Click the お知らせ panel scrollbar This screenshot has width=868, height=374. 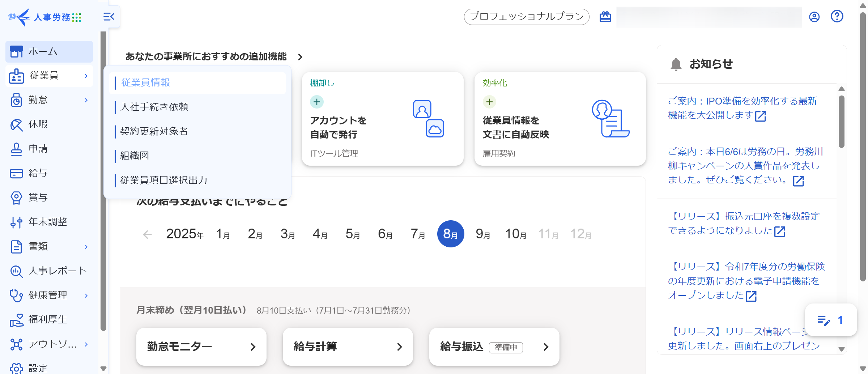[x=842, y=121]
